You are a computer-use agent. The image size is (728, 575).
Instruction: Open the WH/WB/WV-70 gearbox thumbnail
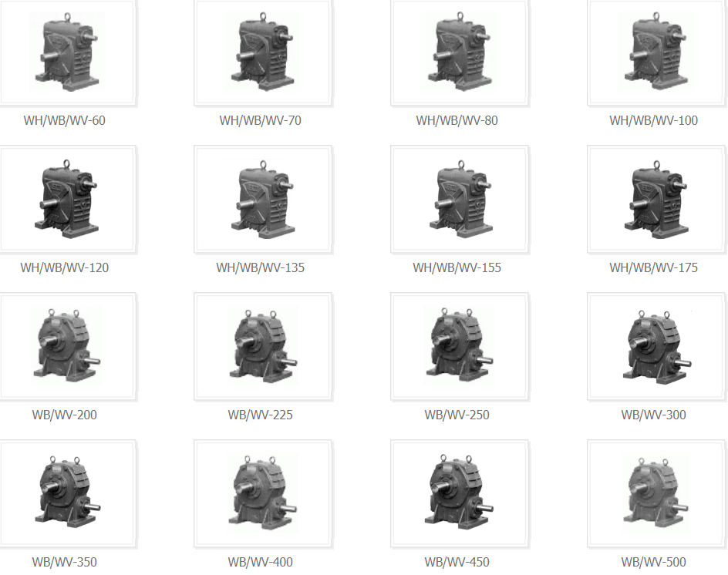[x=263, y=53]
